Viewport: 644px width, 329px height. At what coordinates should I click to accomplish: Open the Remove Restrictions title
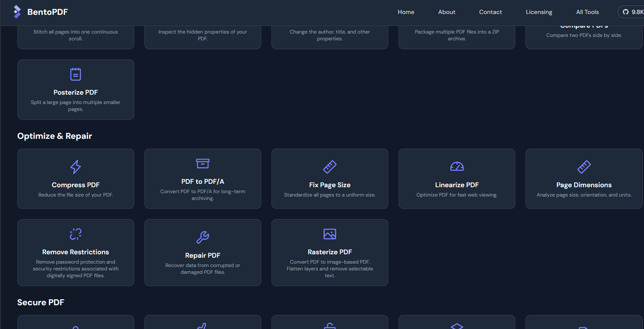coord(76,252)
